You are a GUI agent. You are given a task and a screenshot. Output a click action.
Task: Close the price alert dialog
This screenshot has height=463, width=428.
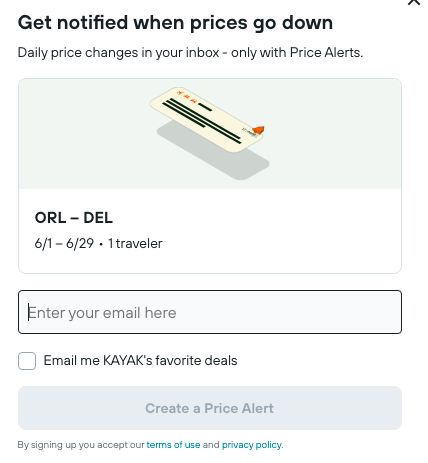tap(414, 2)
